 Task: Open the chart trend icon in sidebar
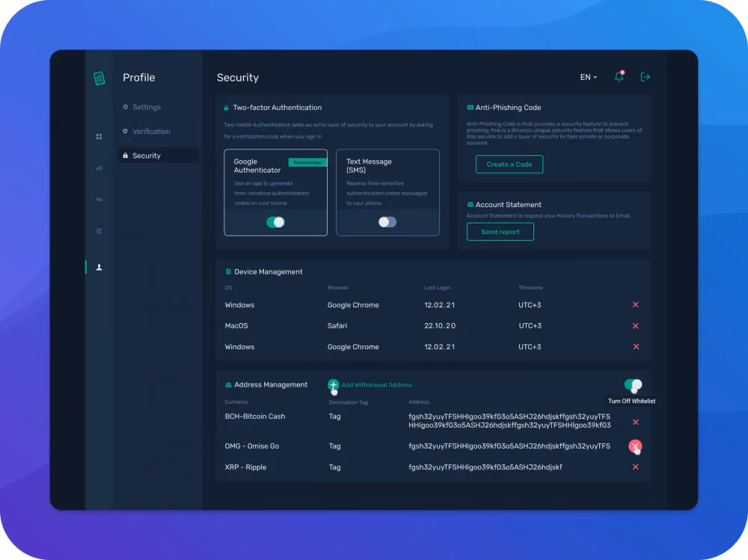pyautogui.click(x=99, y=168)
